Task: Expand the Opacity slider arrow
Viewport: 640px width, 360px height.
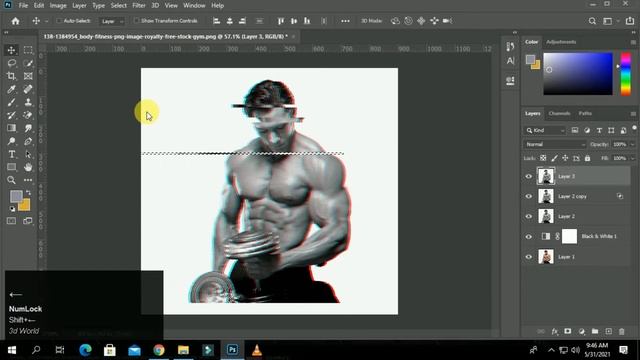Action: click(632, 144)
